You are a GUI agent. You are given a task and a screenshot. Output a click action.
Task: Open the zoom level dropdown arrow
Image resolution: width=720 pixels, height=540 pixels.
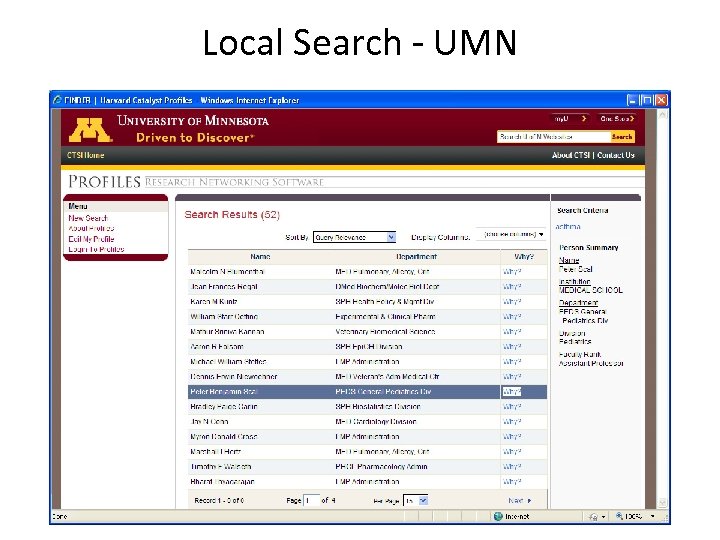click(652, 517)
